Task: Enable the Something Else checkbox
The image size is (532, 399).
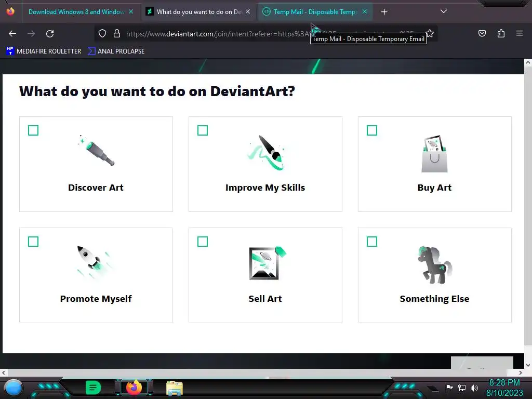Action: pyautogui.click(x=372, y=242)
